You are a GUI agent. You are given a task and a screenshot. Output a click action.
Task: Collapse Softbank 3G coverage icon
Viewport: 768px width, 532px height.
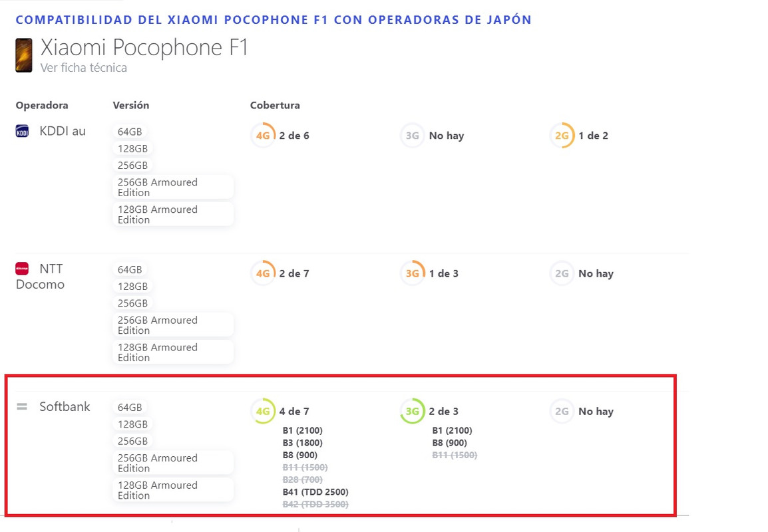click(413, 411)
